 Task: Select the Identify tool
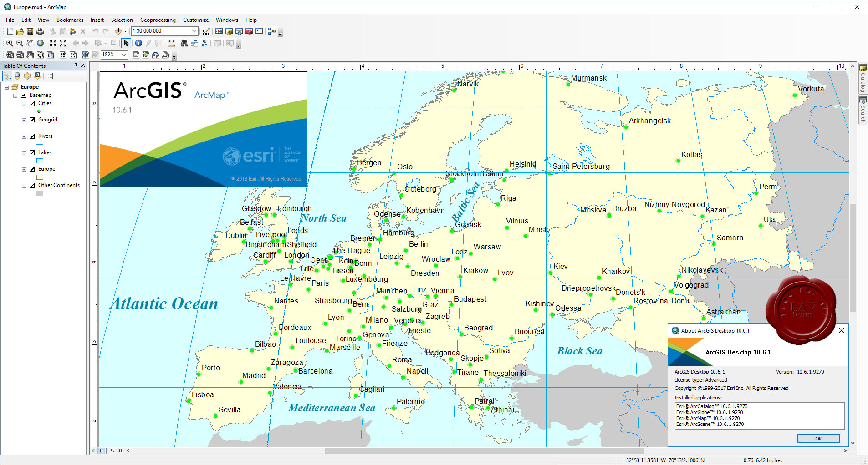point(138,43)
